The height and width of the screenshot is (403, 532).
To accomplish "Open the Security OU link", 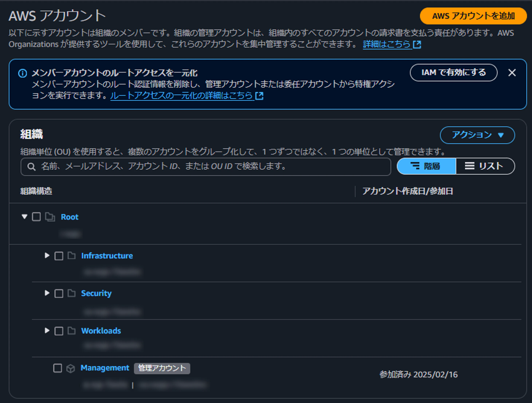I will (96, 293).
